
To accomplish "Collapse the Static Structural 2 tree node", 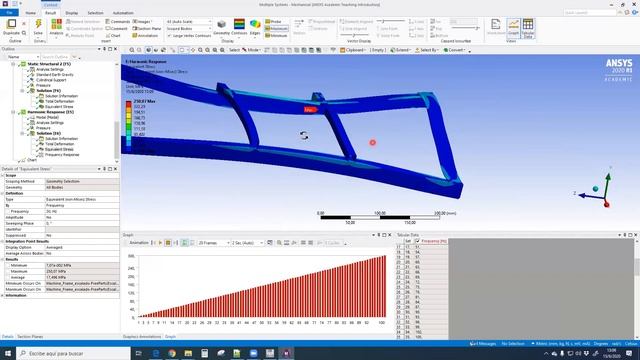I will click(13, 64).
